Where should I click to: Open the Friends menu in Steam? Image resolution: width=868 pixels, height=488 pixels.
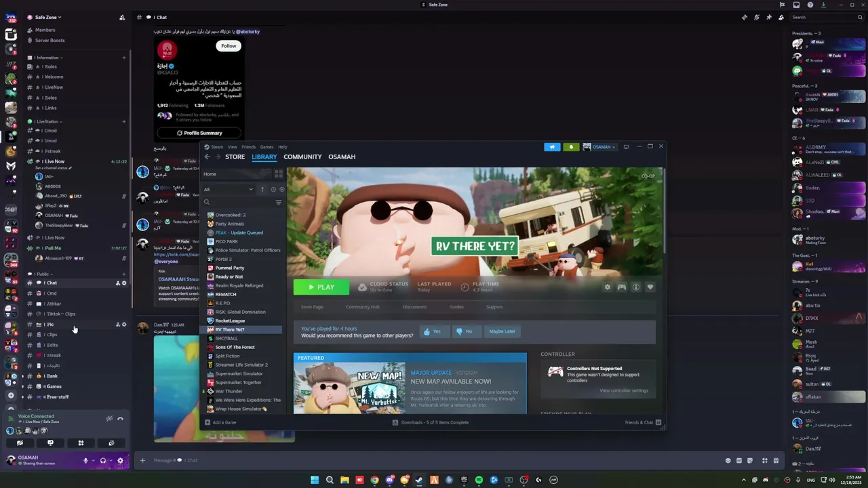click(x=249, y=146)
